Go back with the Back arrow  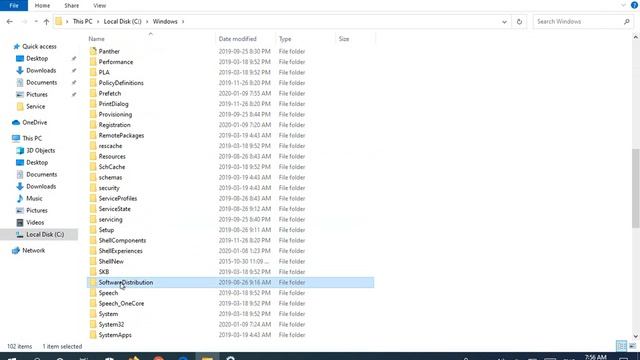(x=10, y=22)
